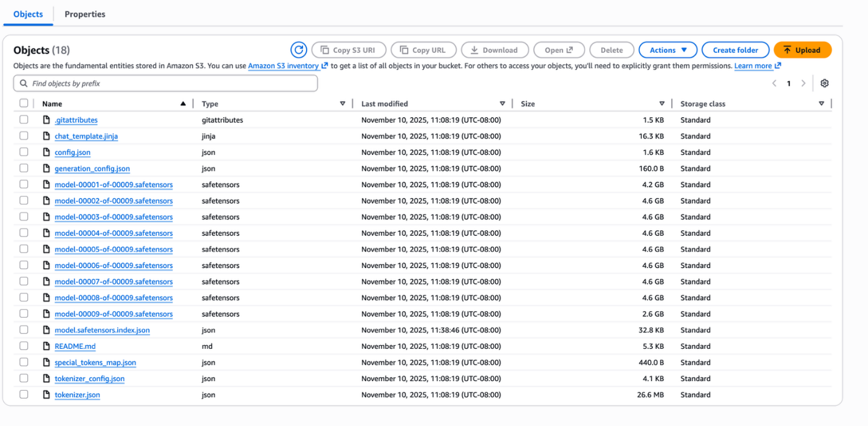The image size is (868, 426).
Task: Open the Amazon S3 inventory link
Action: click(x=283, y=66)
